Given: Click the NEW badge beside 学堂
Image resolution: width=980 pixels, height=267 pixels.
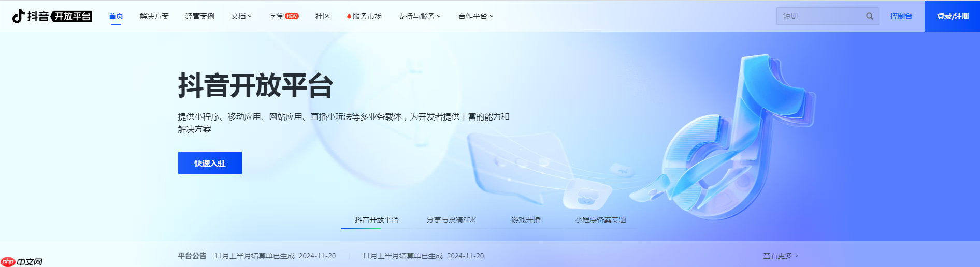Looking at the screenshot, I should pos(292,16).
